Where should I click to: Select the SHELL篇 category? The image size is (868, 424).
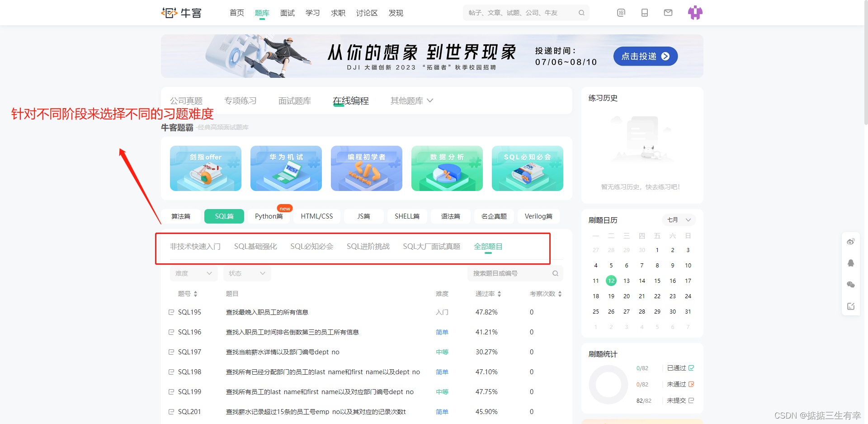pos(407,216)
